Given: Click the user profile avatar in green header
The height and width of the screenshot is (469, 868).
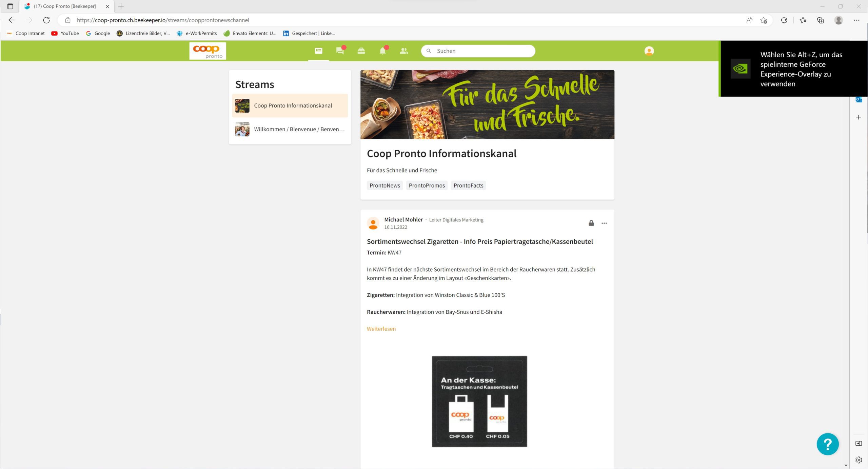Looking at the screenshot, I should (649, 51).
